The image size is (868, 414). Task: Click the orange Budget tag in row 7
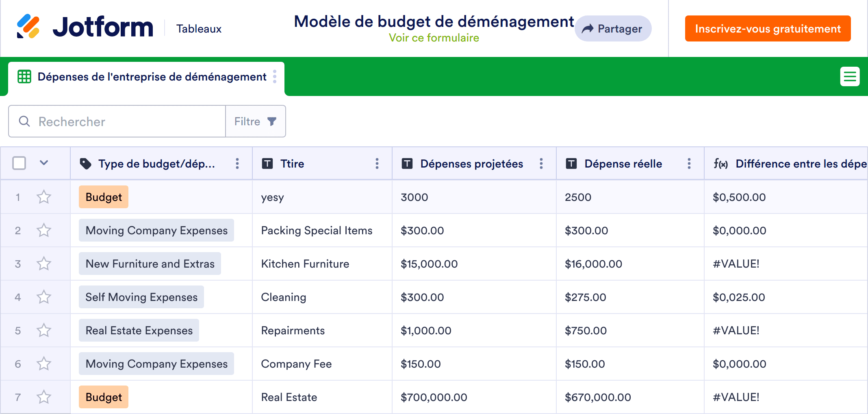click(x=104, y=397)
